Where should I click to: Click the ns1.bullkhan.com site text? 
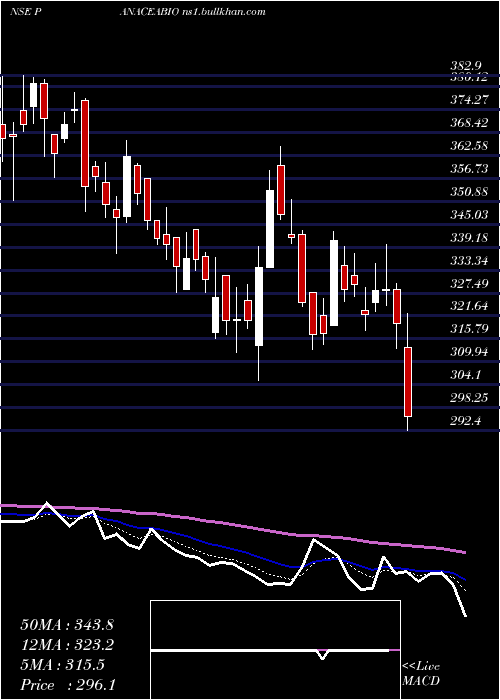[x=224, y=12]
